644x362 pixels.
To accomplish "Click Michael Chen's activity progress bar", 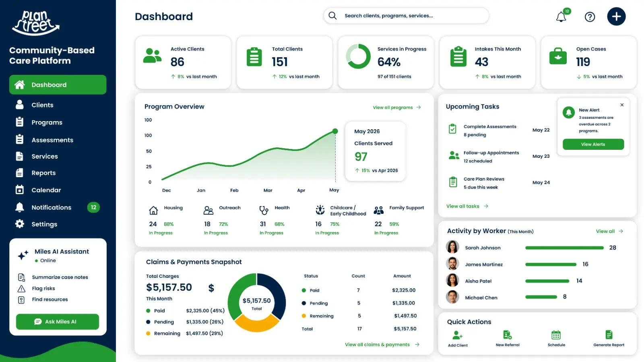I will coord(541,297).
